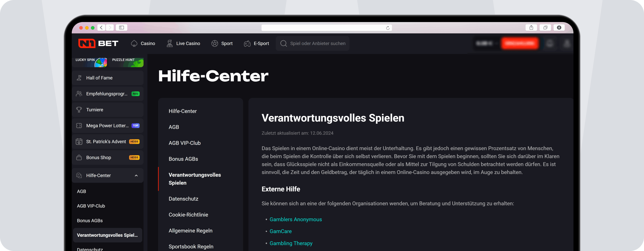The height and width of the screenshot is (251, 644).
Task: Click the browser tabs overview icon
Action: click(545, 28)
